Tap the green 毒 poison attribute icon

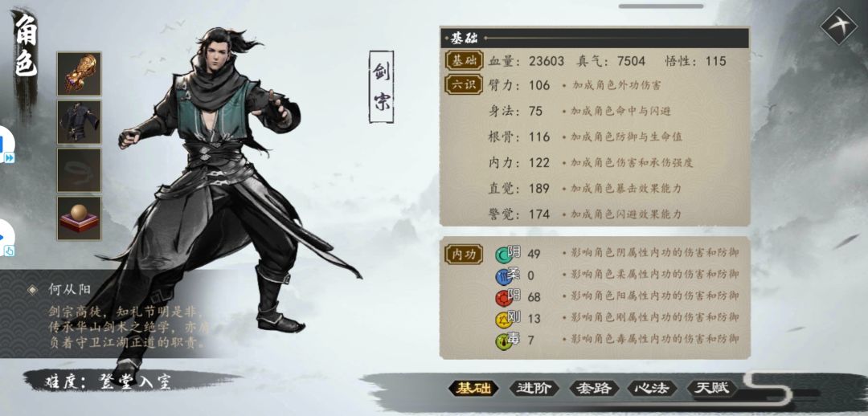(504, 341)
